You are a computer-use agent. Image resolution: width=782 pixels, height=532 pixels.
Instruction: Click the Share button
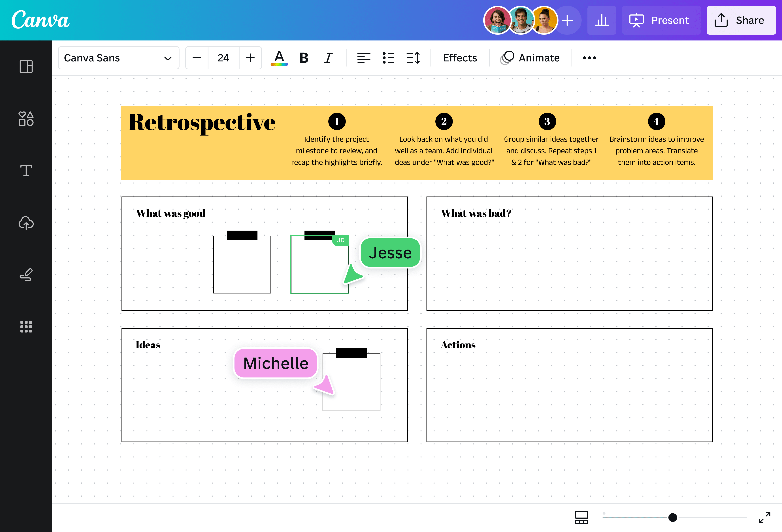click(x=741, y=20)
